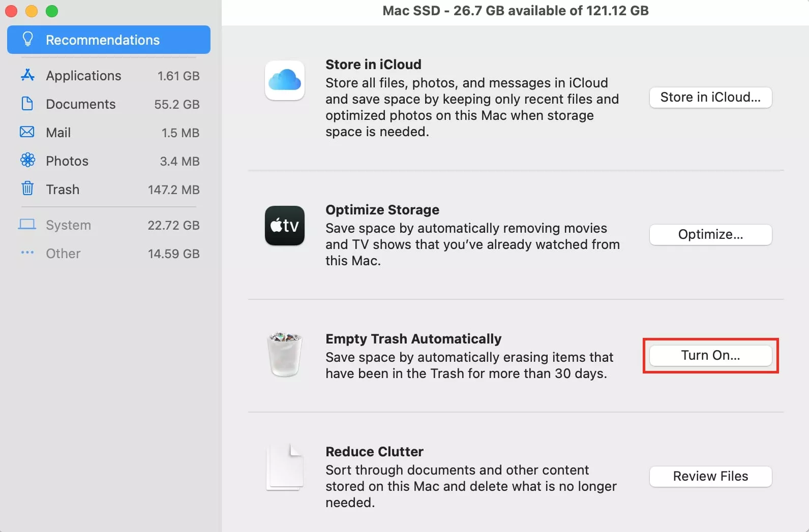This screenshot has width=809, height=532.
Task: Click the Documents page icon
Action: [x=27, y=104]
